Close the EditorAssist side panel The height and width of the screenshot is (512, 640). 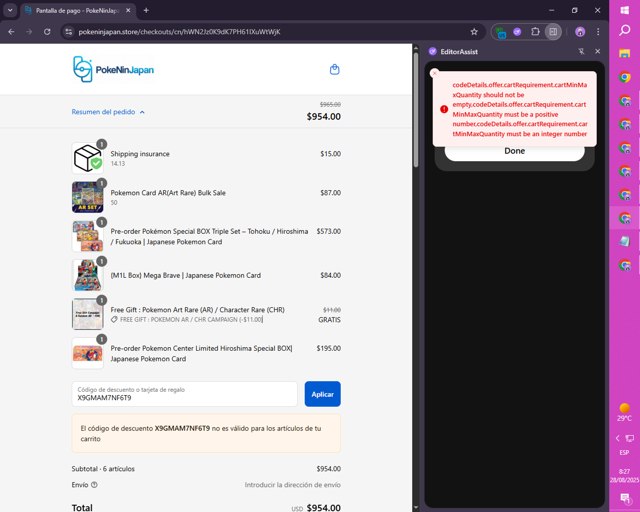pos(598,51)
